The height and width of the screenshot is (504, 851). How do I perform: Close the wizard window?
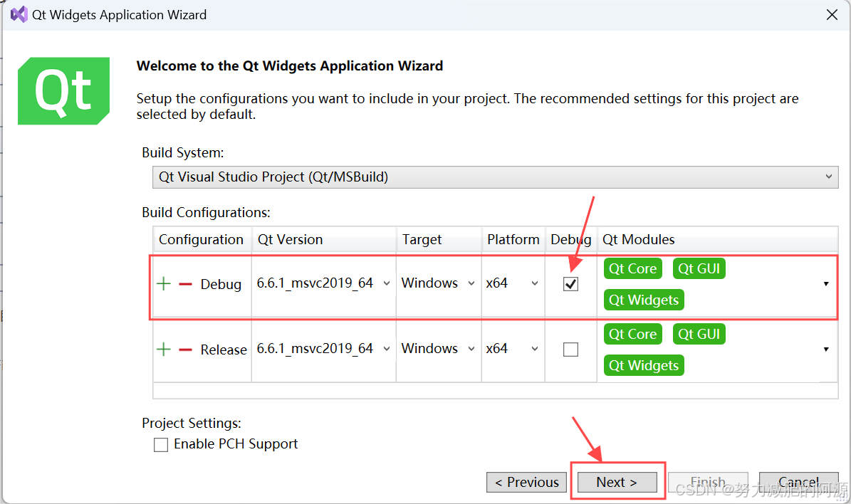(x=832, y=15)
